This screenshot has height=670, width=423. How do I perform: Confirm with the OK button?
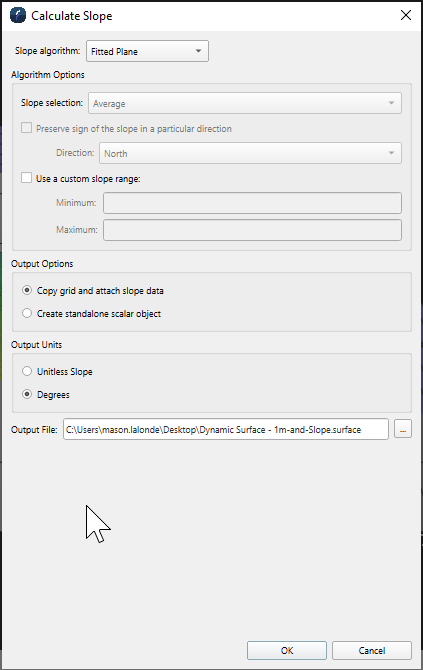[287, 650]
